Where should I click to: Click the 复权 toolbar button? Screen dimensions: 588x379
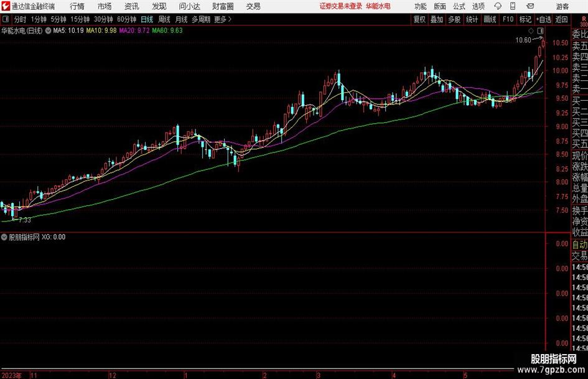click(x=419, y=19)
